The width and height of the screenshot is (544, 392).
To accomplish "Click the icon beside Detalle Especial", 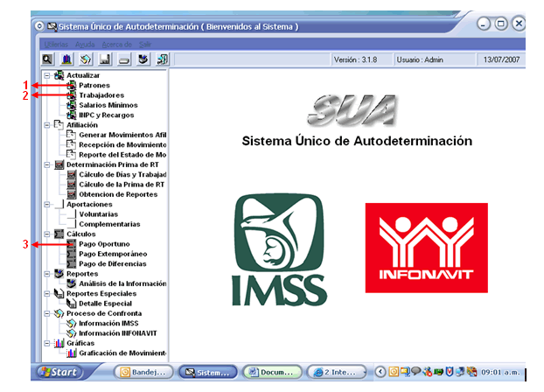I will [72, 303].
